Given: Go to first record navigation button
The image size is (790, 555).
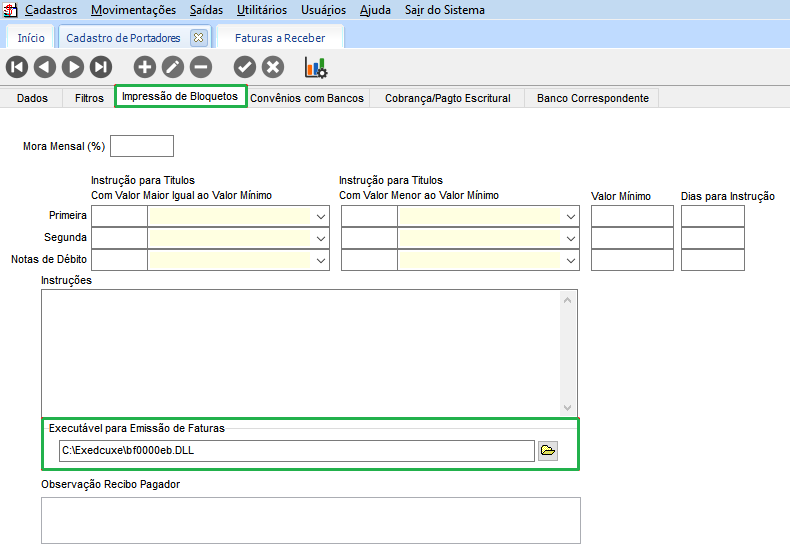Looking at the screenshot, I should (16, 67).
